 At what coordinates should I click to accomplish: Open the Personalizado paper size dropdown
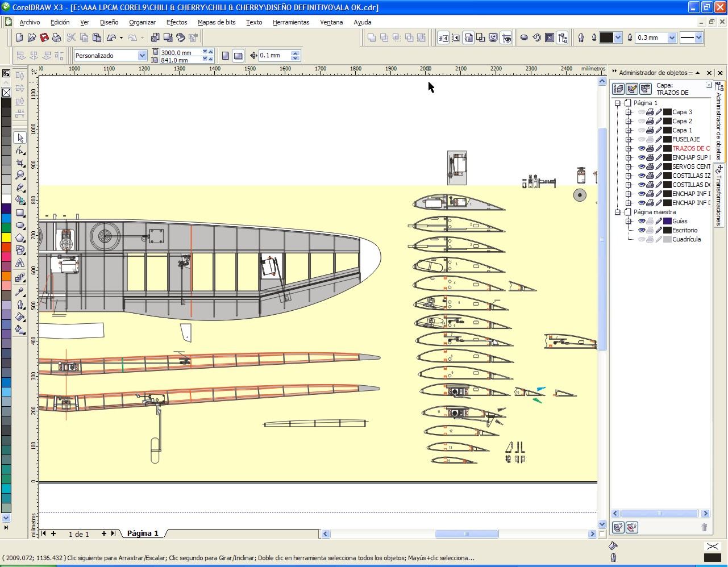pyautogui.click(x=142, y=56)
